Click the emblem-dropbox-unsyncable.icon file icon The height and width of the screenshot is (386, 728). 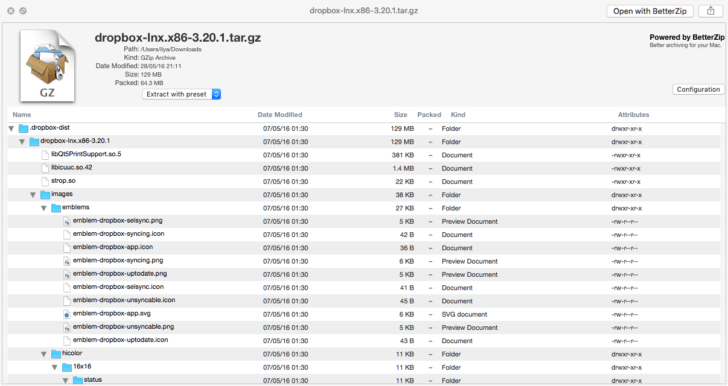pyautogui.click(x=67, y=301)
